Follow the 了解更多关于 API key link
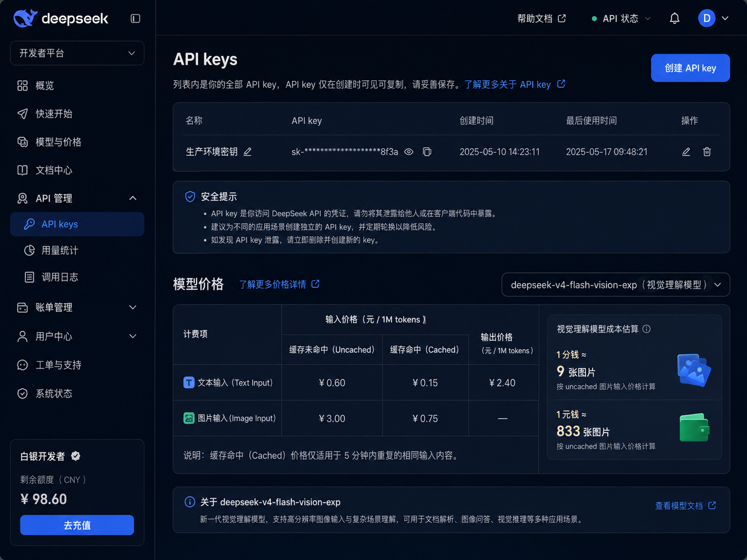Screen dimensions: 747x560 [x=508, y=84]
